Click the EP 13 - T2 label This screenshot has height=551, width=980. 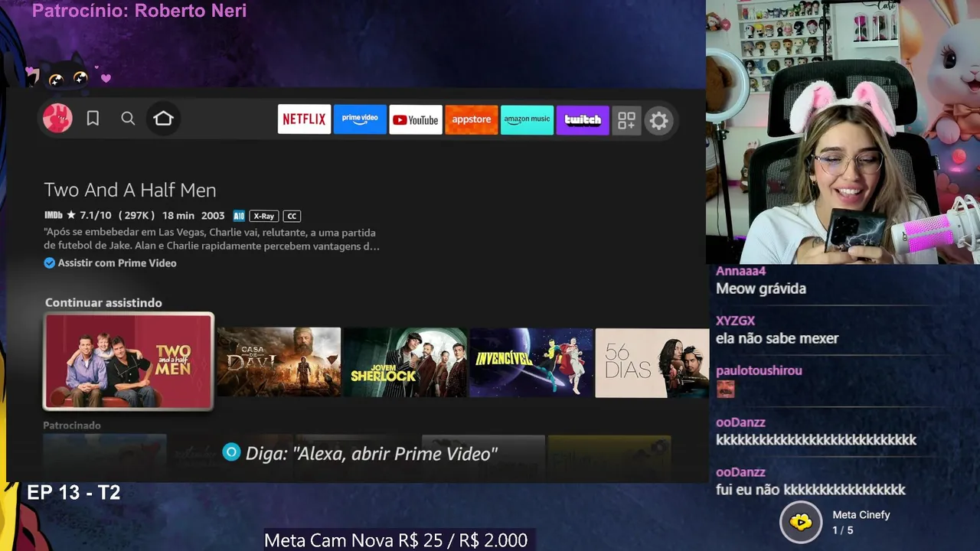73,493
